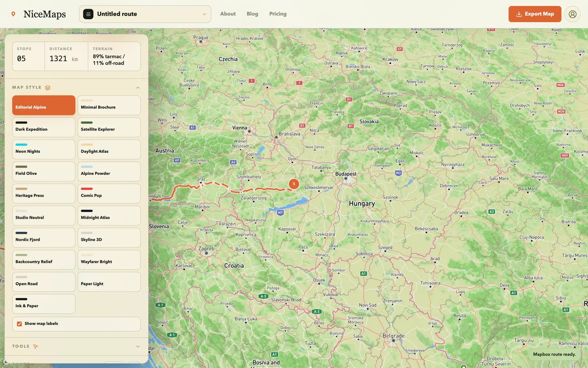The height and width of the screenshot is (368, 588).
Task: Open the route list menu icon
Action: tap(88, 14)
